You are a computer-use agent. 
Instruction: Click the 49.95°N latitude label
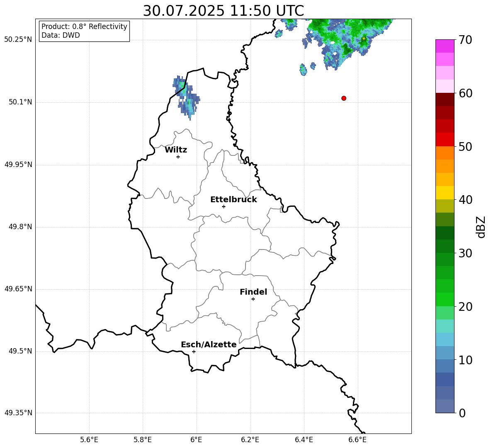coord(18,165)
